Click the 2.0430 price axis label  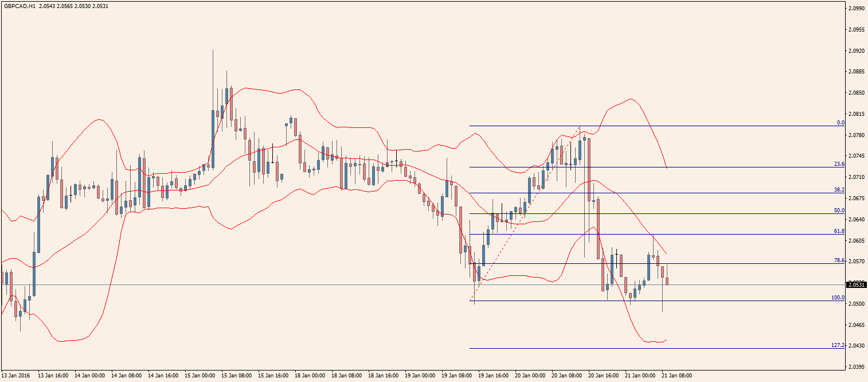[857, 346]
